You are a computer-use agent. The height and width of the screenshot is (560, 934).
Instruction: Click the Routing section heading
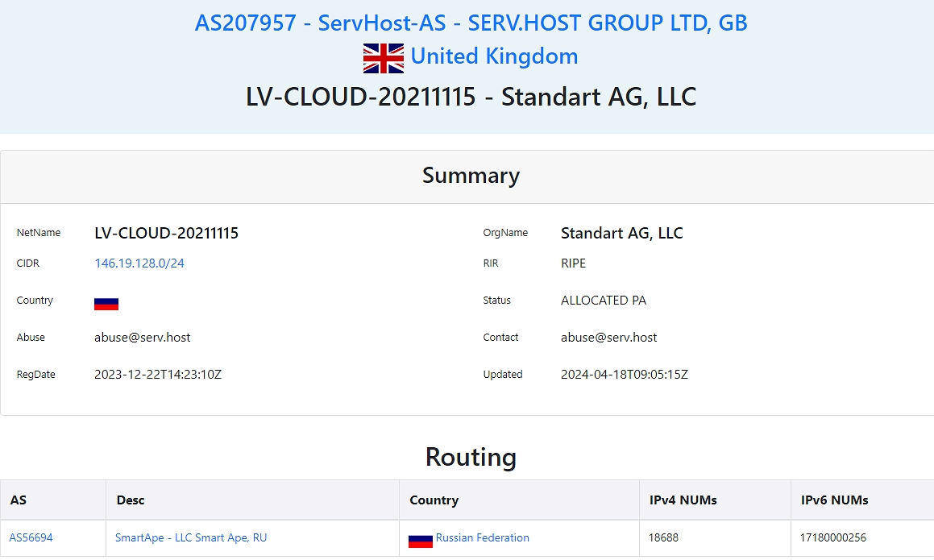point(471,457)
